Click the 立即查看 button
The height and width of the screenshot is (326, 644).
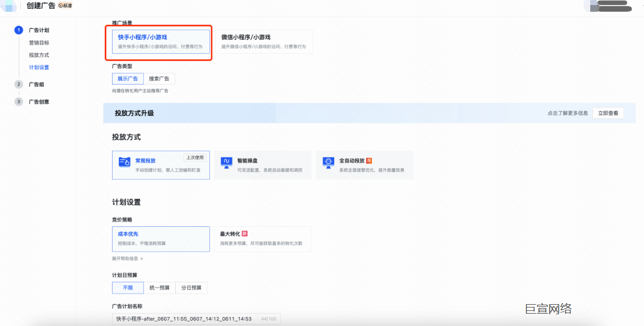(608, 113)
